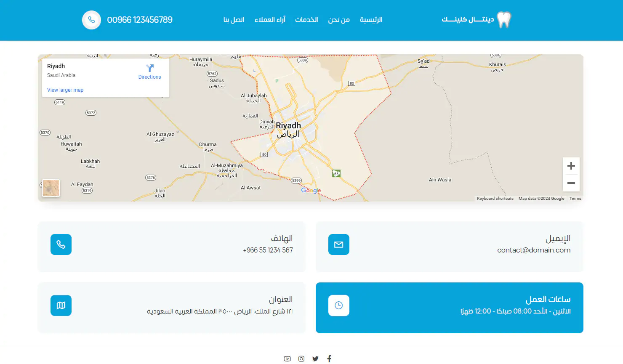
Task: Open Keyboard shortcuts on the map
Action: [x=495, y=199]
